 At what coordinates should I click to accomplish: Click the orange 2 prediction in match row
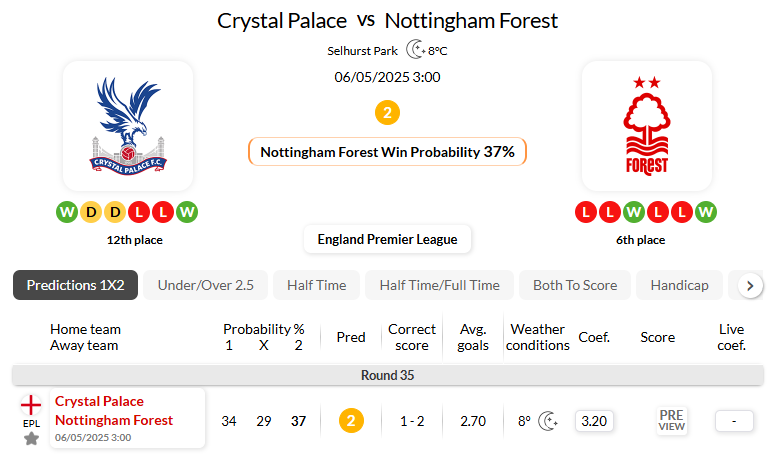click(350, 421)
